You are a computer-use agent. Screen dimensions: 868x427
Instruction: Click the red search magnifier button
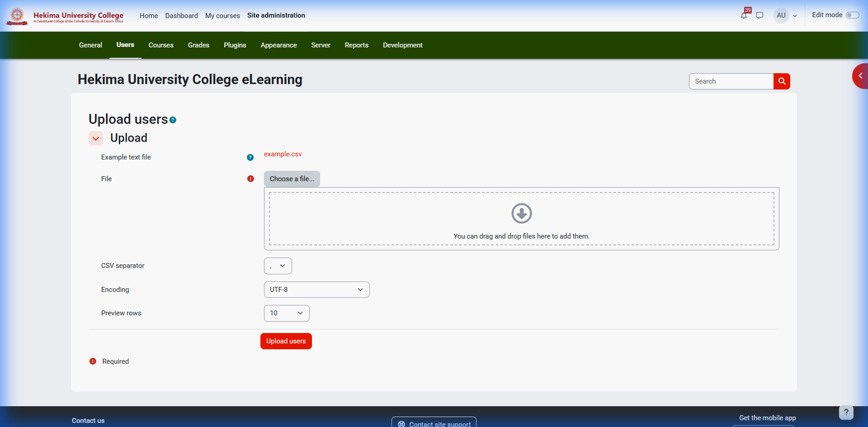pyautogui.click(x=782, y=81)
